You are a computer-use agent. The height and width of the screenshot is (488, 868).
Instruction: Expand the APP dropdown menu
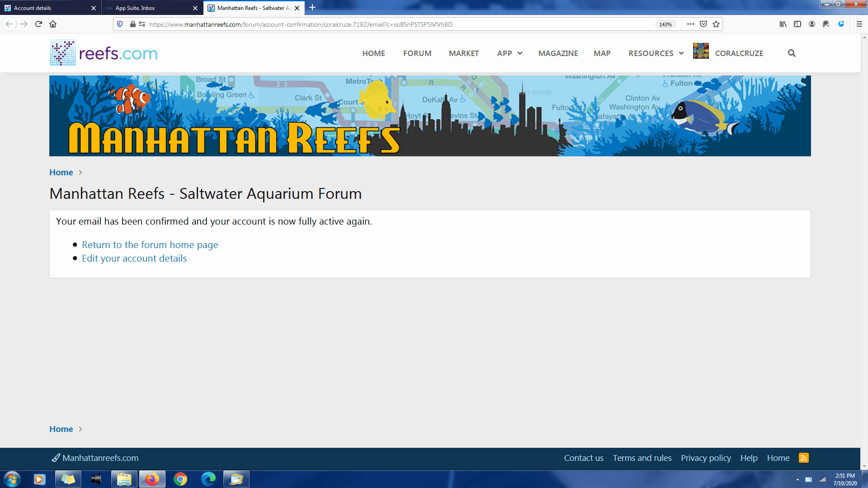(x=509, y=53)
